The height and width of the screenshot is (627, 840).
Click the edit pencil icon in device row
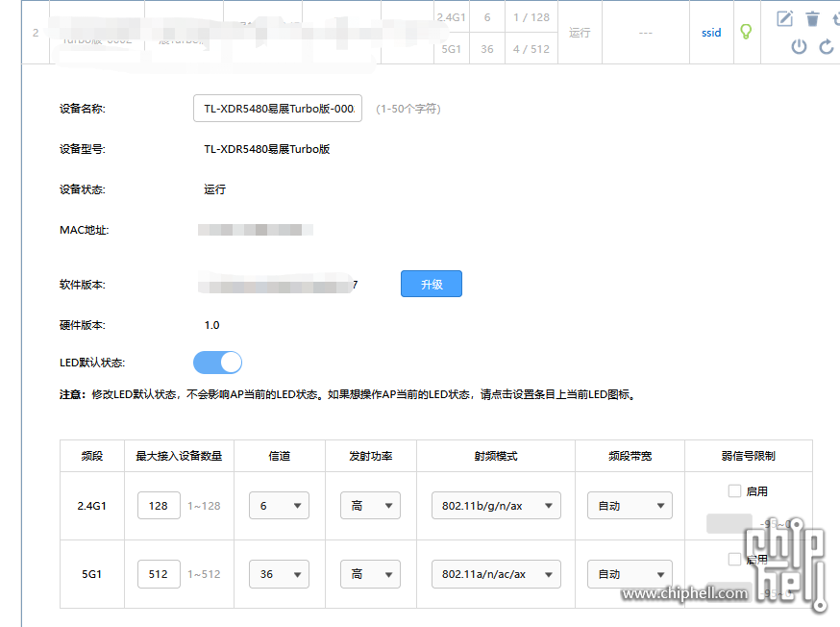click(785, 19)
